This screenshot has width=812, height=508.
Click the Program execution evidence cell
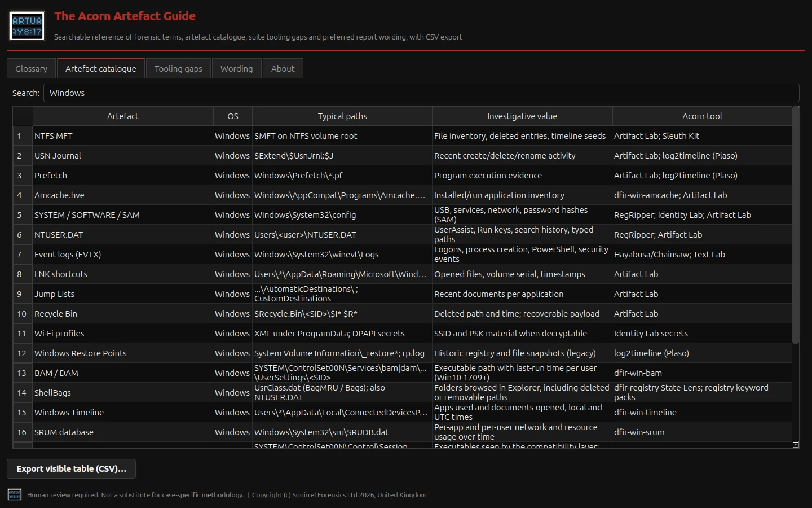522,176
